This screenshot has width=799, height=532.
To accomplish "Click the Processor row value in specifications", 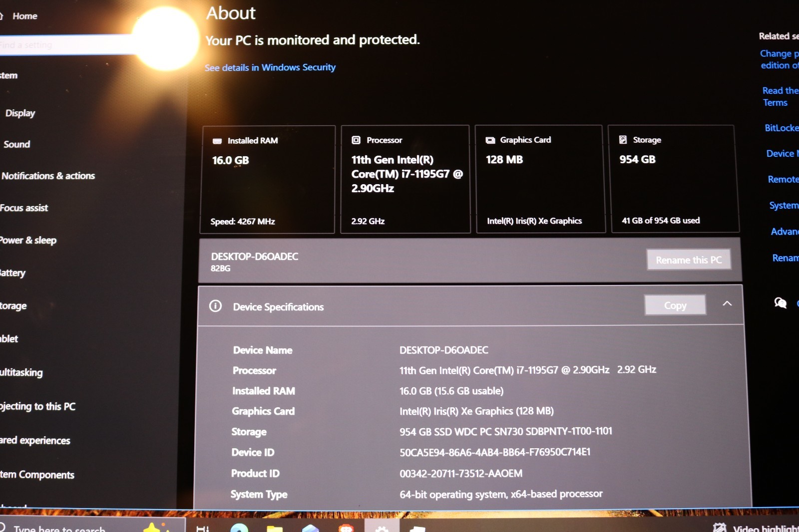I will [x=528, y=370].
